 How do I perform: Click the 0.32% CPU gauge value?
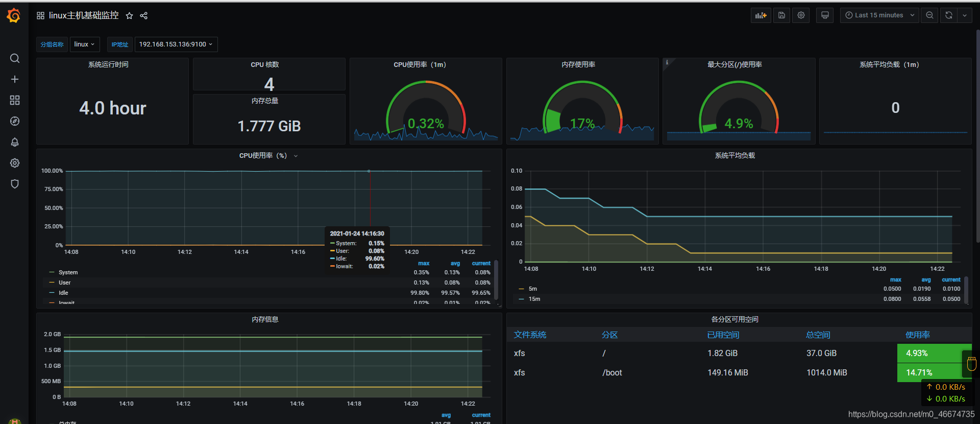click(426, 124)
